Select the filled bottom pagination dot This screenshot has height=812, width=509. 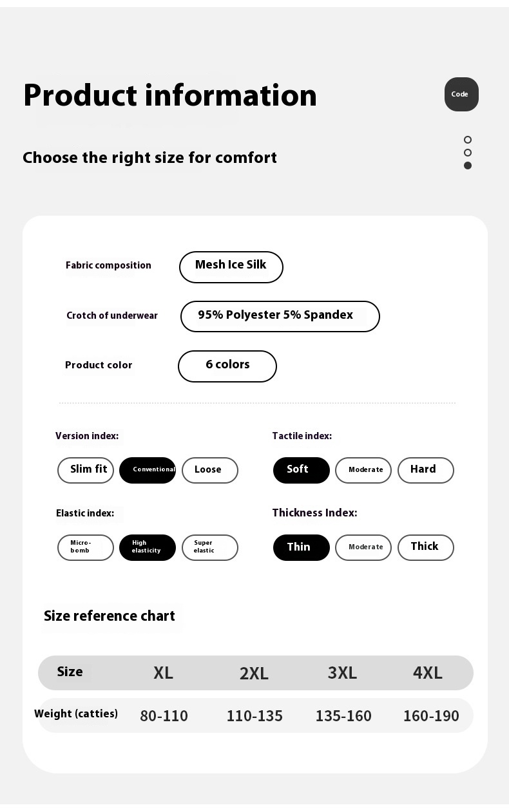pos(468,165)
